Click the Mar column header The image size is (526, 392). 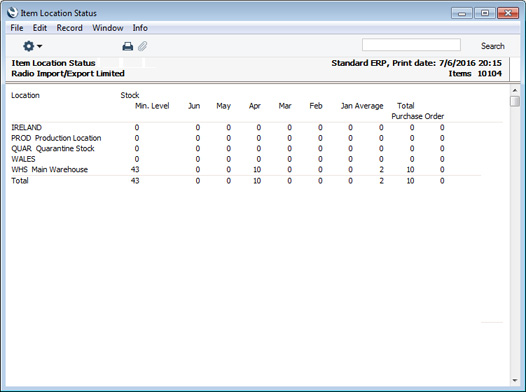click(x=285, y=106)
